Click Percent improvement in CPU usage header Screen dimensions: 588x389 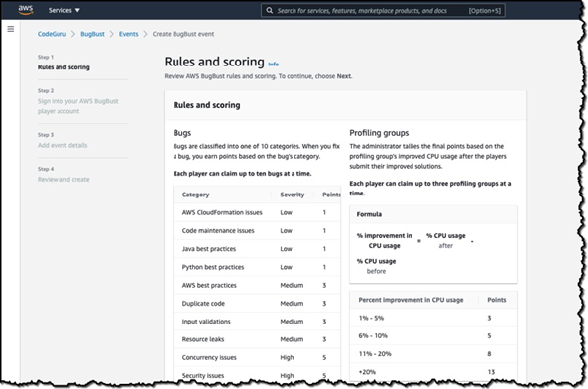[x=411, y=300]
